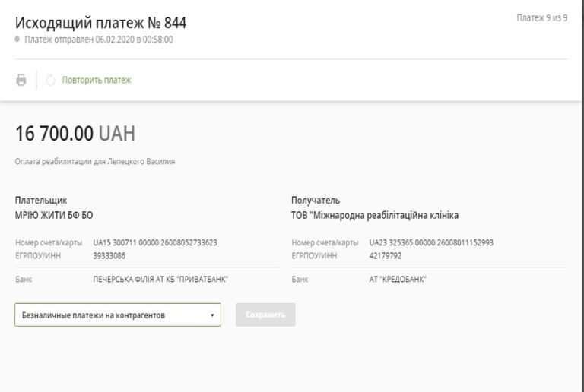Click the printer icon
This screenshot has height=392, width=584.
coord(21,80)
